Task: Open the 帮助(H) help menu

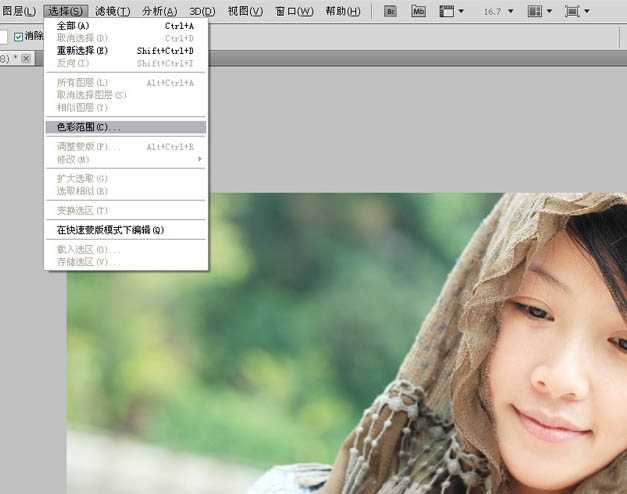Action: coord(342,11)
